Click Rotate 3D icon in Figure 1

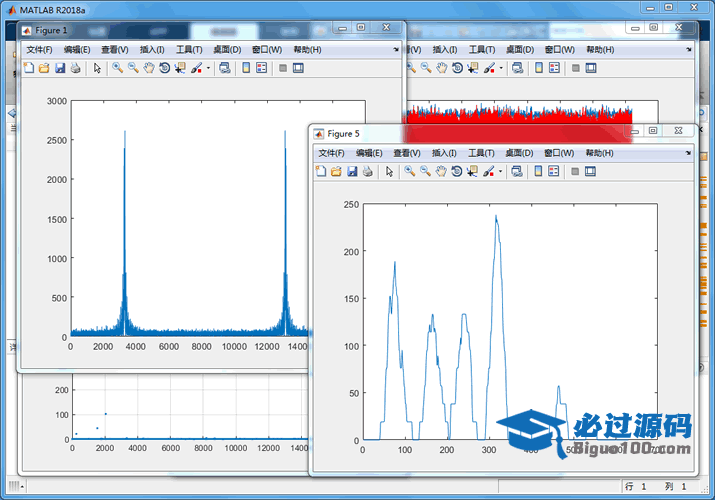click(x=164, y=68)
